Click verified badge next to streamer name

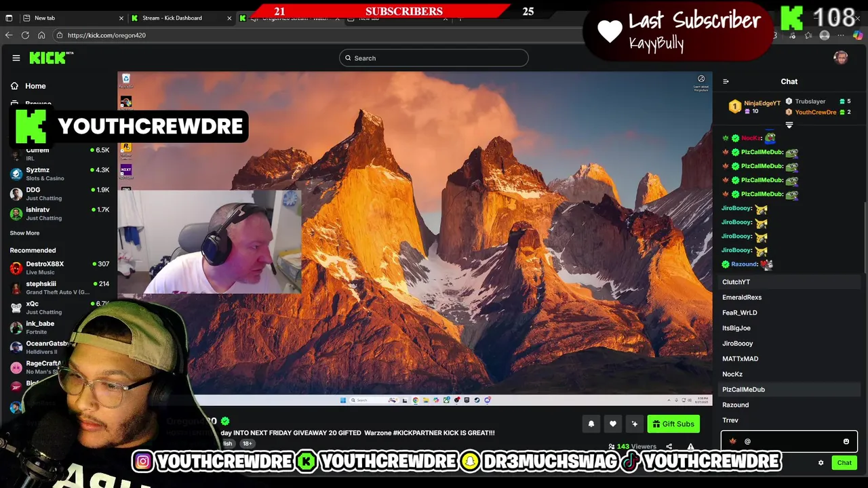(225, 421)
